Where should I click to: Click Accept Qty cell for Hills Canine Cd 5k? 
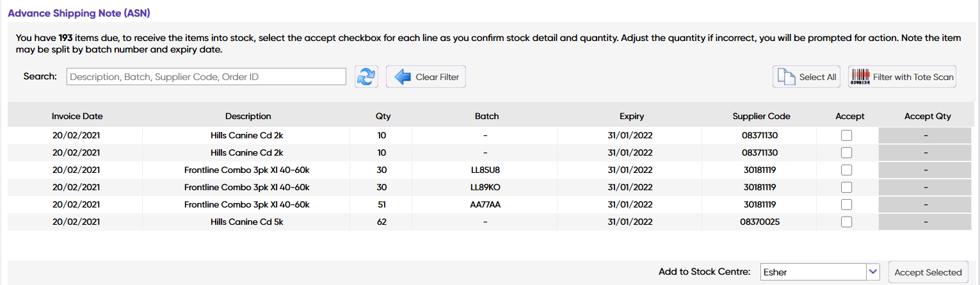point(925,222)
